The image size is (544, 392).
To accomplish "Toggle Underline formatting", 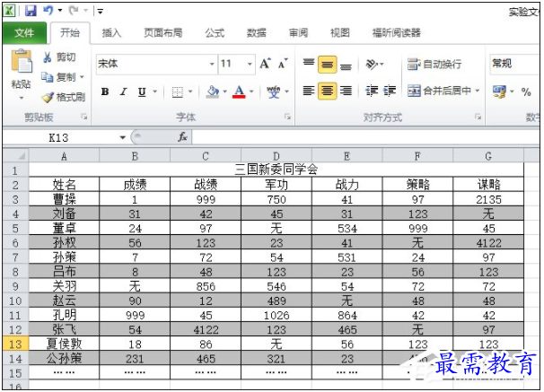I will point(142,91).
